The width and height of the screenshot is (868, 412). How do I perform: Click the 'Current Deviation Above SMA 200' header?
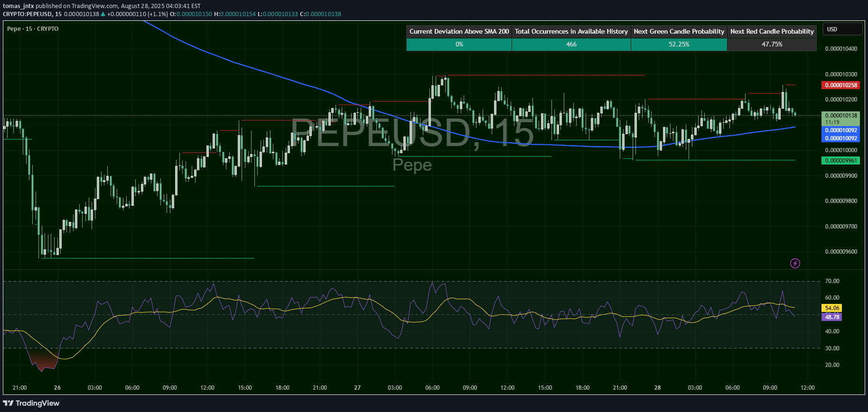pyautogui.click(x=459, y=31)
